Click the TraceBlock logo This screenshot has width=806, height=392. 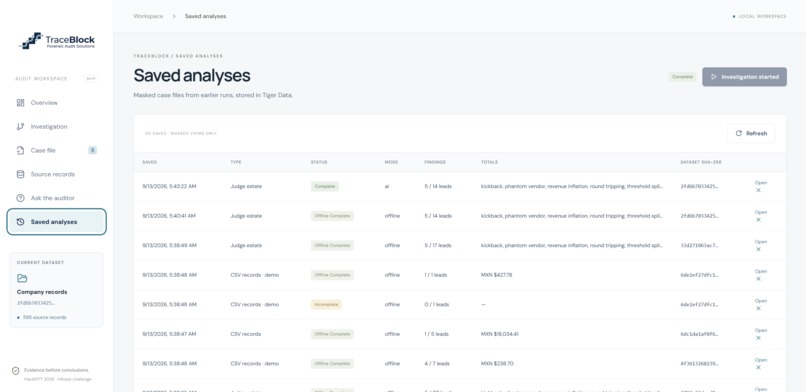point(57,41)
